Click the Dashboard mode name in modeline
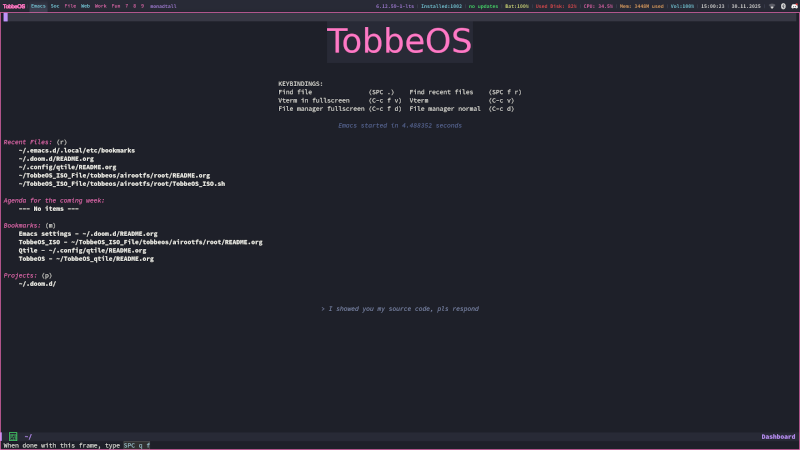800x450 pixels. (778, 437)
